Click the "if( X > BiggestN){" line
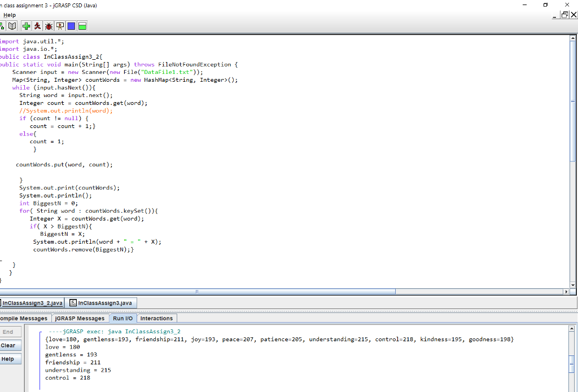 click(x=61, y=227)
